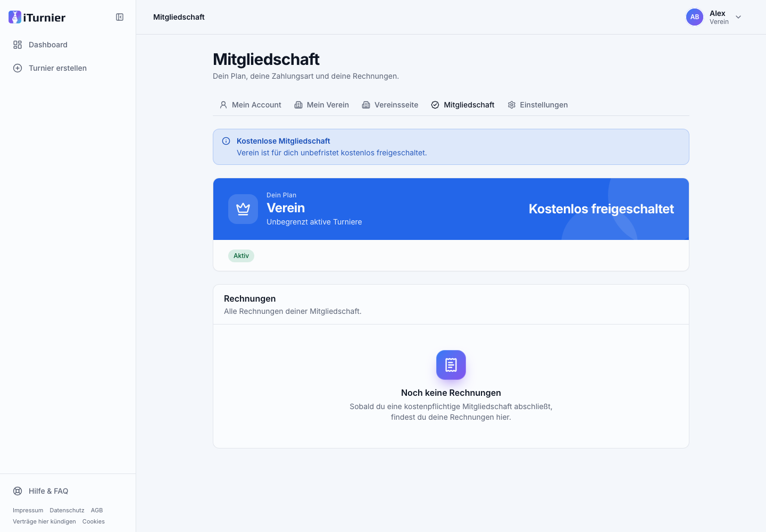
Task: Click the Dashboard grid icon
Action: click(x=18, y=45)
